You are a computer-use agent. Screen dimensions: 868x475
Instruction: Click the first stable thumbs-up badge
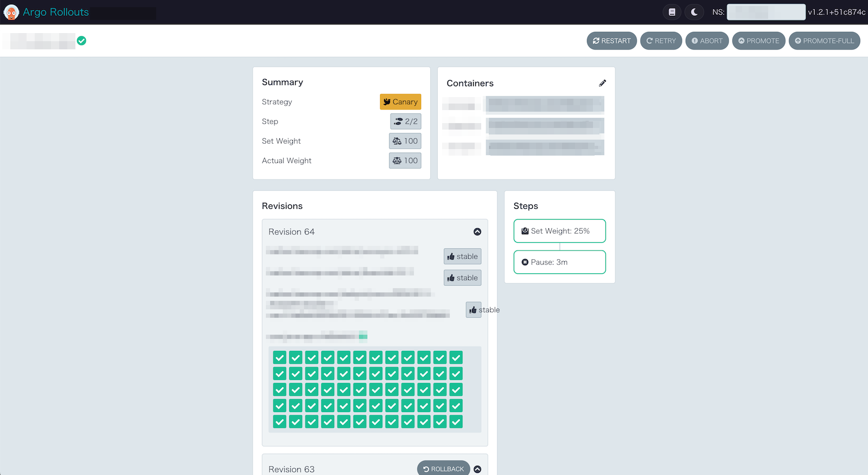pyautogui.click(x=463, y=256)
